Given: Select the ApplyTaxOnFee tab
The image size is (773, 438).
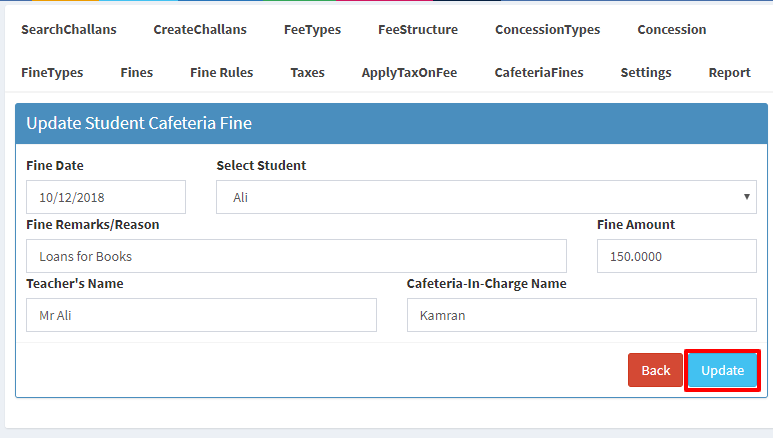Looking at the screenshot, I should 409,73.
